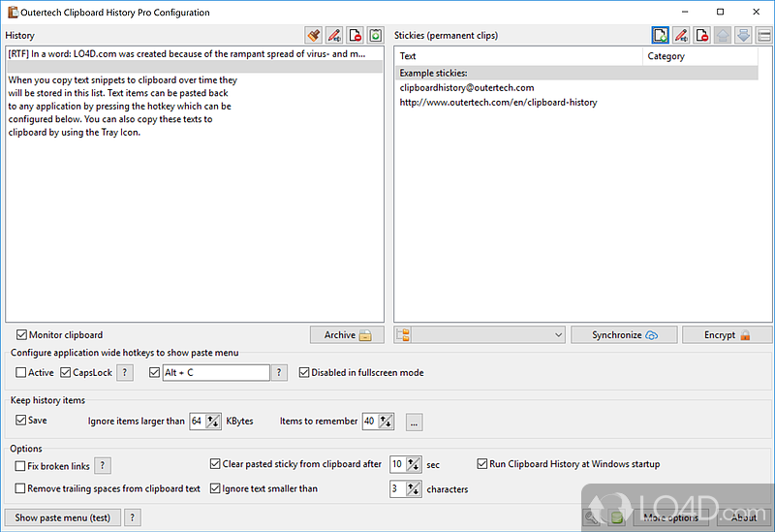Adjust clear-after seconds spinner
Image resolution: width=775 pixels, height=532 pixels.
(x=414, y=464)
